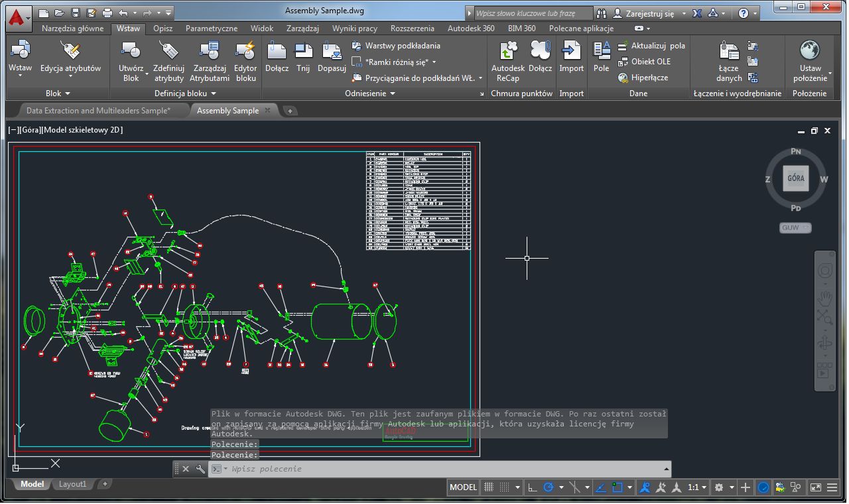Click Hiperłącze button
The height and width of the screenshot is (504, 849).
point(643,78)
